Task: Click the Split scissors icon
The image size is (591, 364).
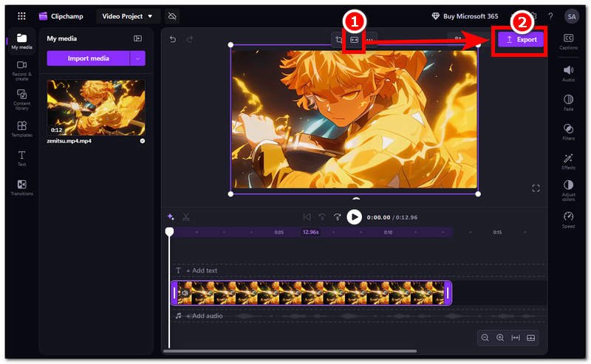Action: tap(186, 217)
